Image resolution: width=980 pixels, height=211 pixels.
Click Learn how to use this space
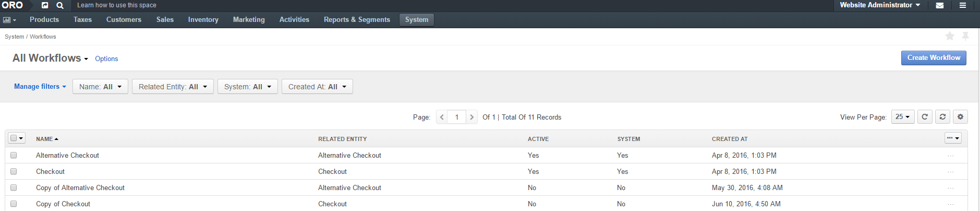pyautogui.click(x=117, y=5)
